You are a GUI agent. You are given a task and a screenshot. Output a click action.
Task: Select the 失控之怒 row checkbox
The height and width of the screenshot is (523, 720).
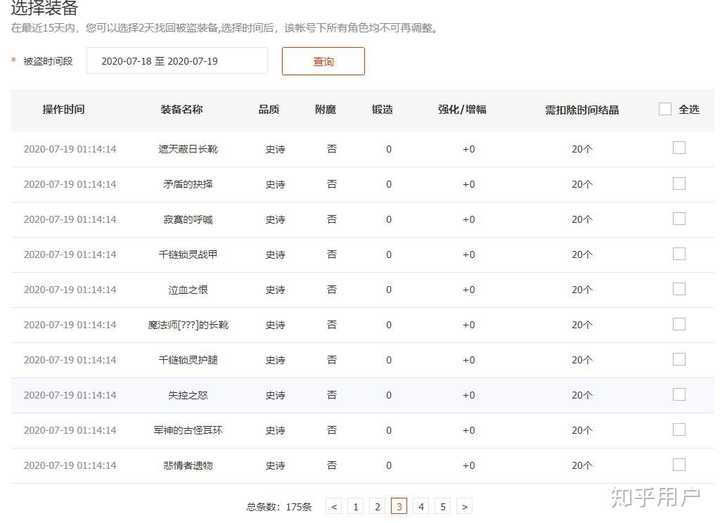[679, 394]
